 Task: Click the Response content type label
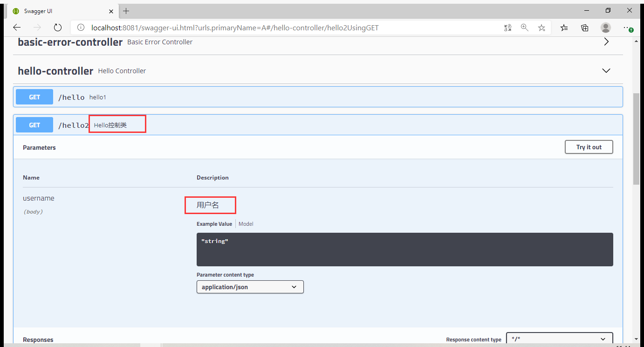[x=473, y=340]
